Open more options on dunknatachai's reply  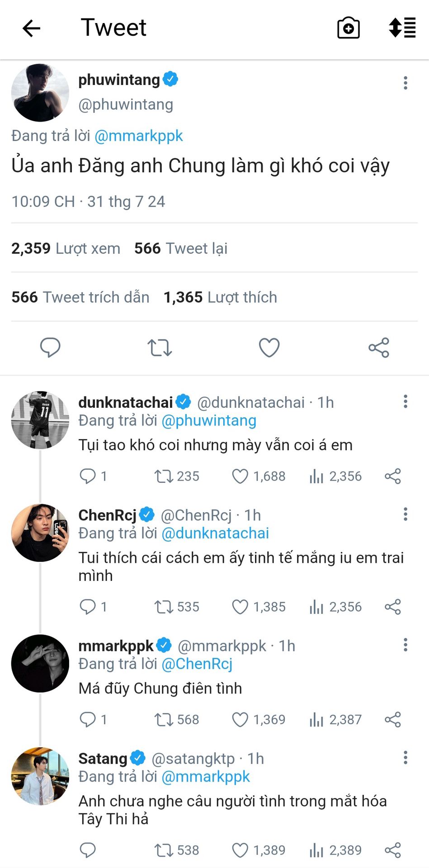(x=405, y=401)
